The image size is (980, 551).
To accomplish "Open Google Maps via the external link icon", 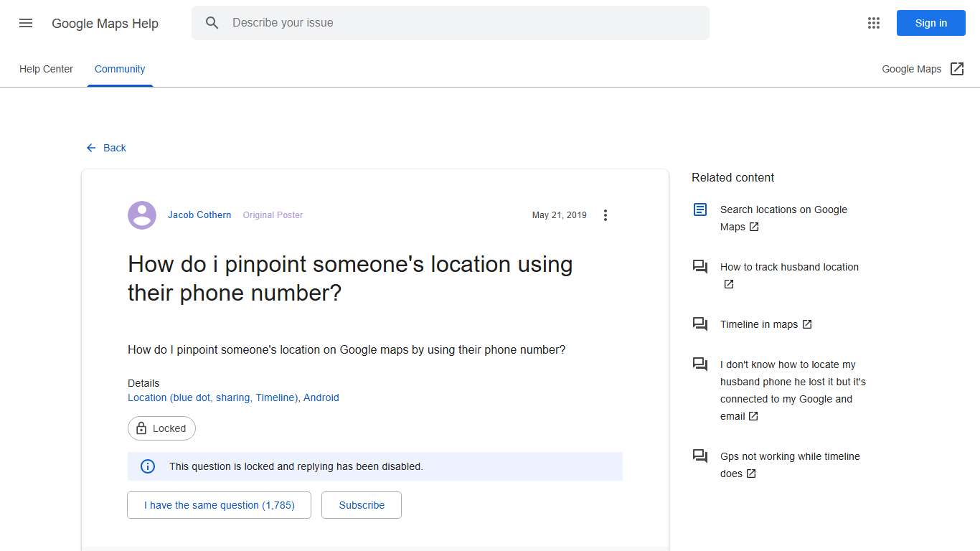I will click(957, 68).
